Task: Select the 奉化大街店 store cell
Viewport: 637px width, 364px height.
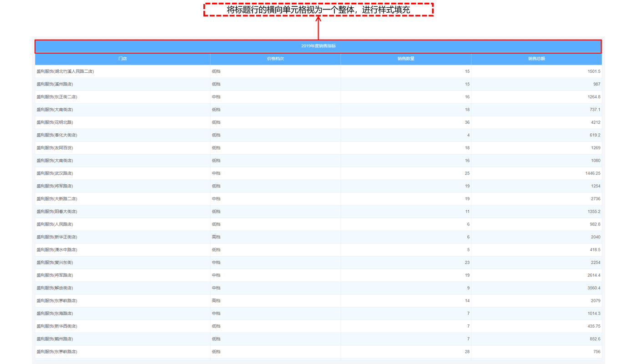Action: 57,135
